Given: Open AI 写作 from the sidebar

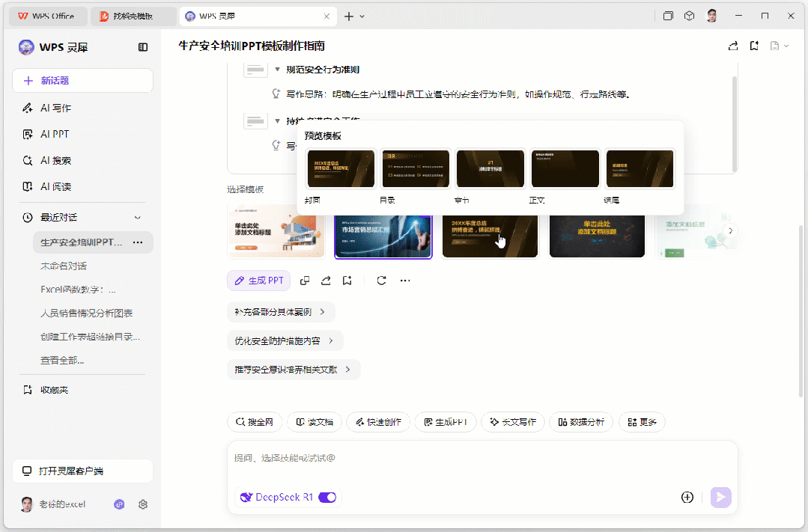Looking at the screenshot, I should point(55,108).
